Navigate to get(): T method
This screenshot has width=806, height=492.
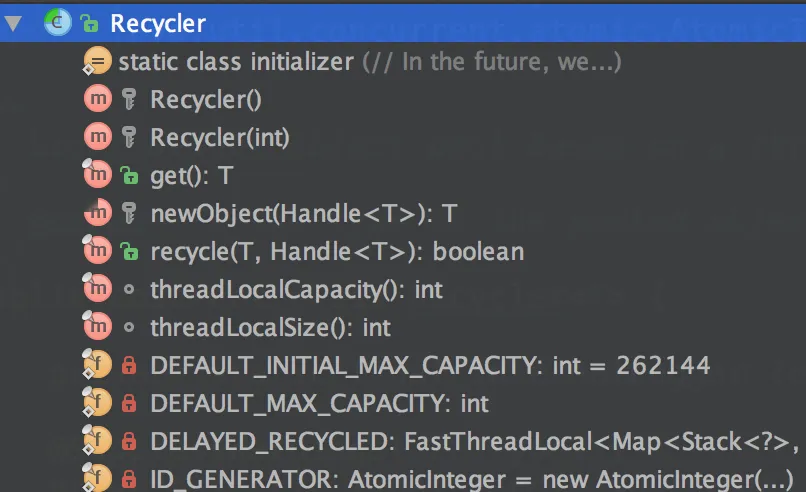click(x=192, y=176)
